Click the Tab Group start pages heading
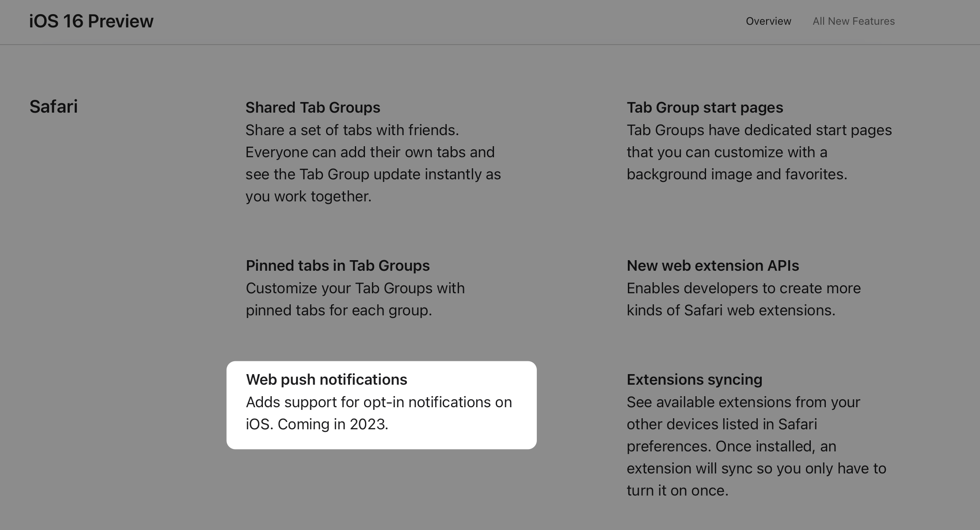This screenshot has width=980, height=530. (x=705, y=107)
